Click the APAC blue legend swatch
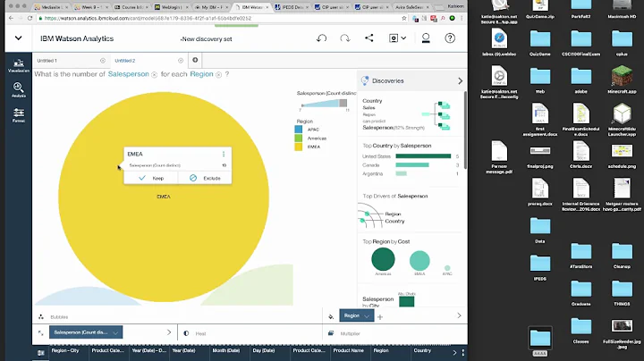Screen dimensions: 644x361 tap(299, 130)
